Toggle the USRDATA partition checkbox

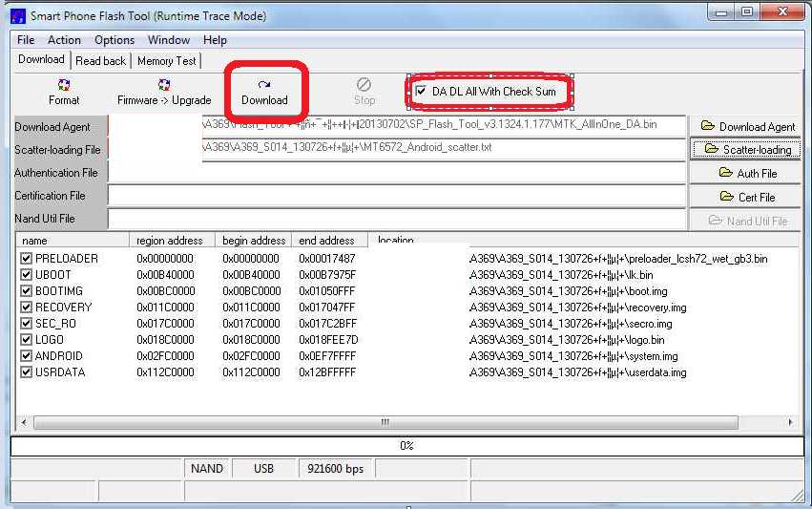point(26,372)
